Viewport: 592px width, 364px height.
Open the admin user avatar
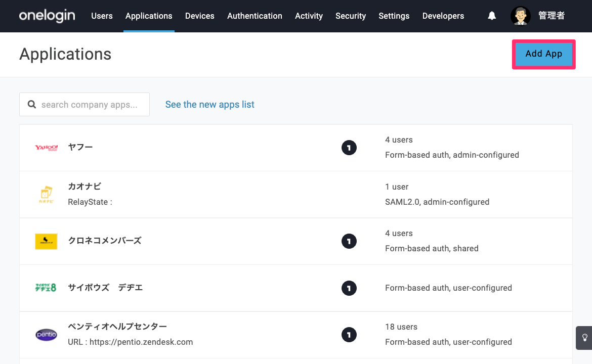tap(520, 16)
